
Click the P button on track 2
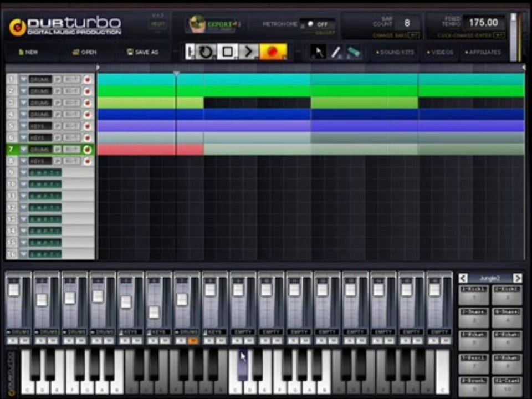pos(58,91)
